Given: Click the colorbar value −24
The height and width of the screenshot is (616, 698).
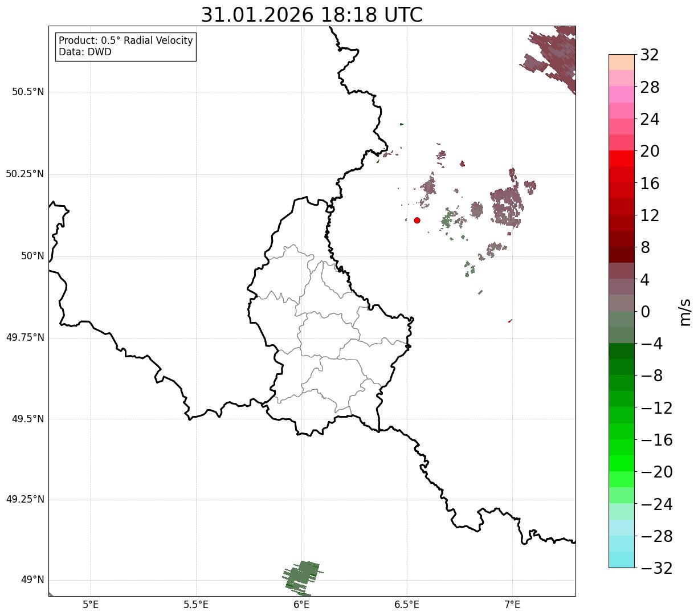Looking at the screenshot, I should pyautogui.click(x=656, y=504).
